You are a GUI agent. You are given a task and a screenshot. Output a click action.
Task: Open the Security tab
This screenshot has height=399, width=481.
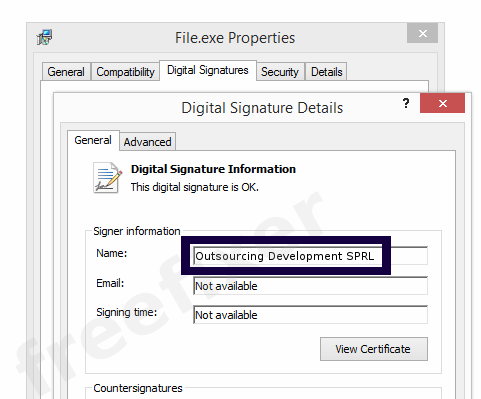[280, 72]
